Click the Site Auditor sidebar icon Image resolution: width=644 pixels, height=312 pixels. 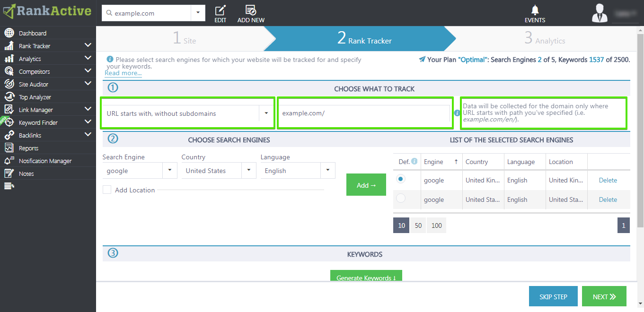(x=9, y=84)
